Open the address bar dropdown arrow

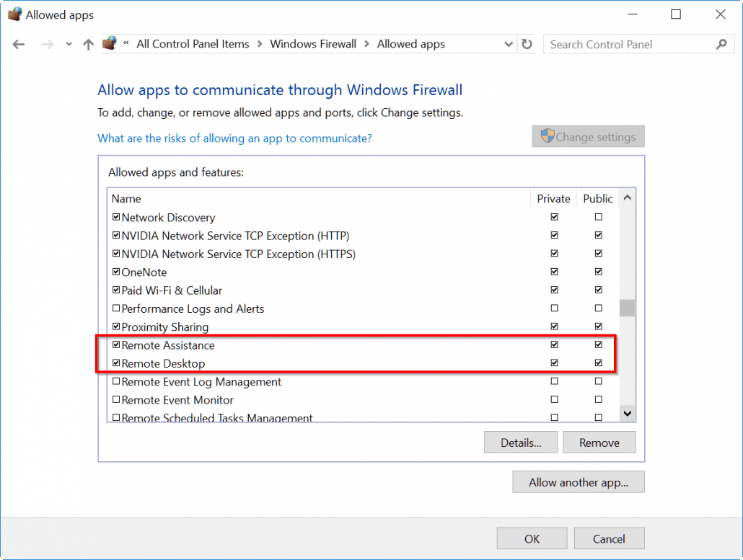509,44
